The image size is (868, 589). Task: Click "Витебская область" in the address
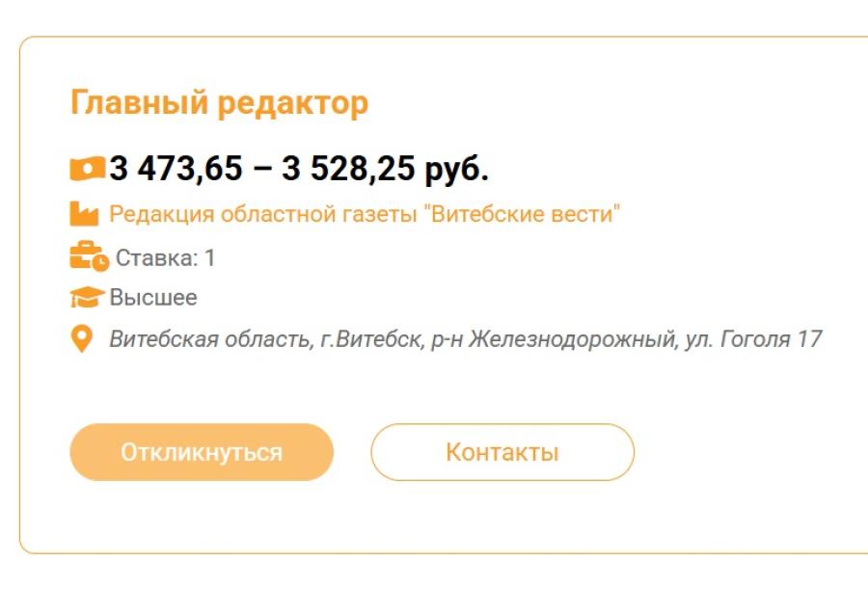[208, 339]
